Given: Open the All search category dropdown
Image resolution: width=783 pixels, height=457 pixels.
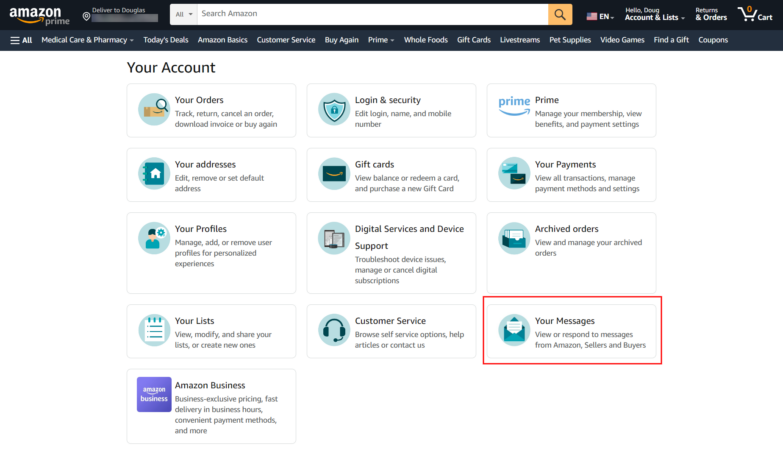Looking at the screenshot, I should [x=184, y=14].
